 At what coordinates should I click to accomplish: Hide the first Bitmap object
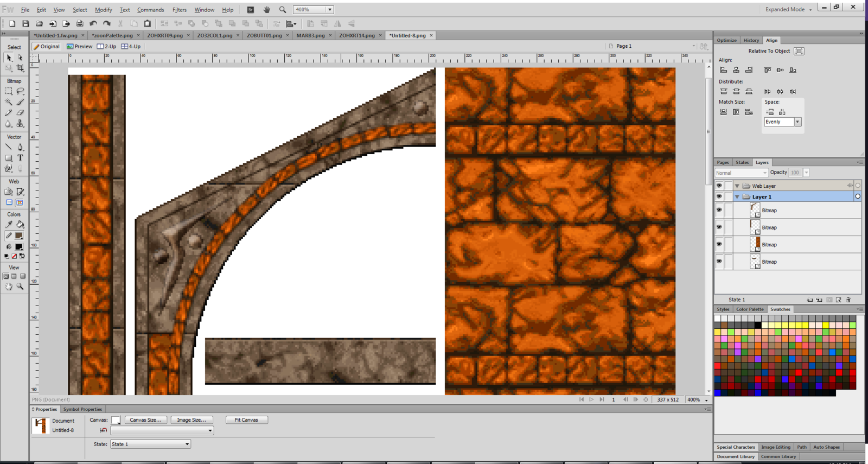click(x=719, y=210)
